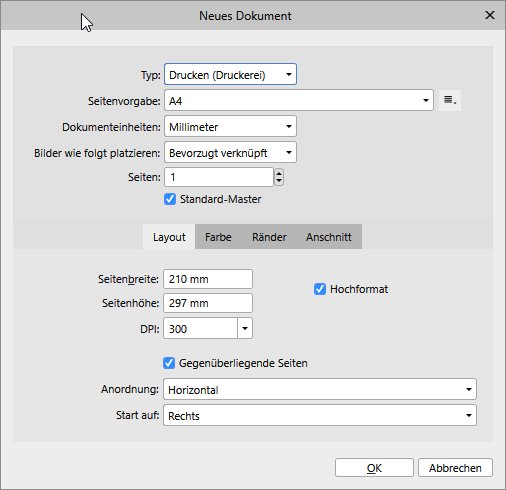Open the page preset options menu icon

click(450, 100)
